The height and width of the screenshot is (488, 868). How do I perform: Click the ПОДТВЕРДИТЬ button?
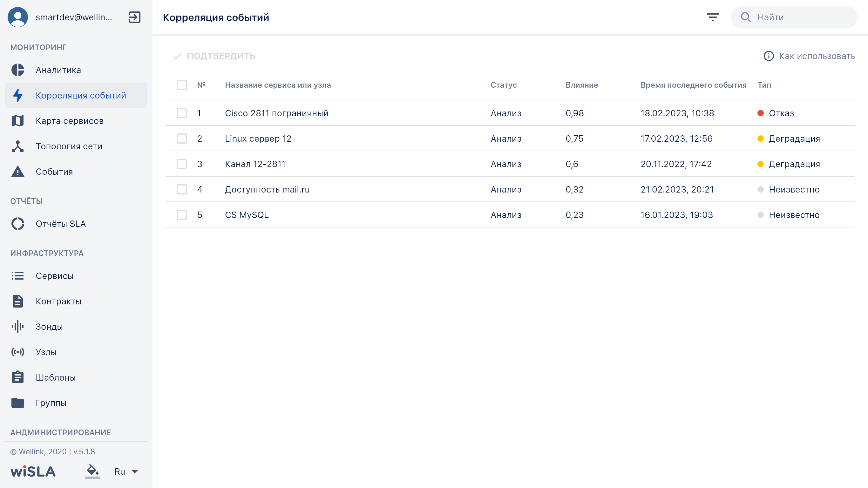214,56
